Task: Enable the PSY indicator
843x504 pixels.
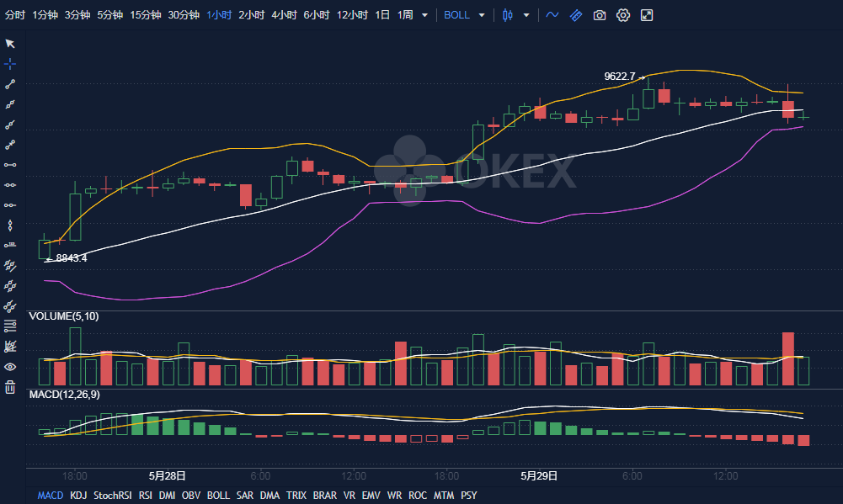Action: (x=469, y=496)
